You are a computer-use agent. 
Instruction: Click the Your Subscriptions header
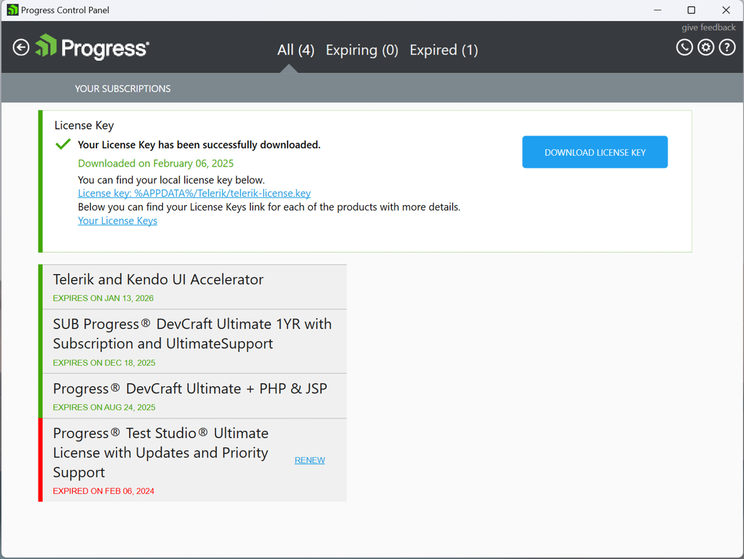tap(122, 89)
